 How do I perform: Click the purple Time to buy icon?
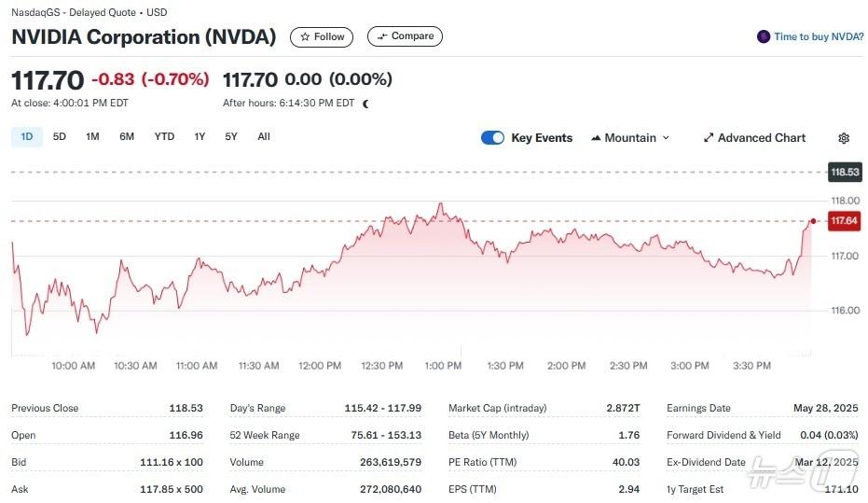coord(764,37)
